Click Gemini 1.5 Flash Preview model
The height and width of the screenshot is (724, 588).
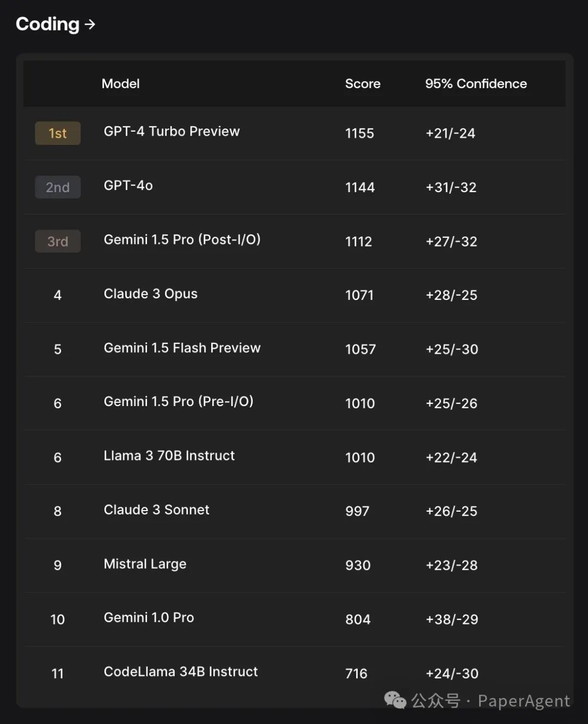pyautogui.click(x=182, y=348)
